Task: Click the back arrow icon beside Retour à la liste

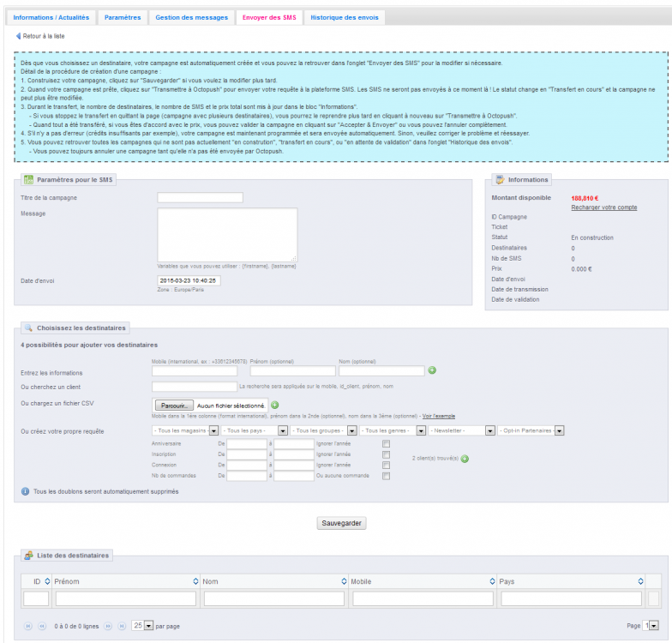Action: [x=19, y=36]
